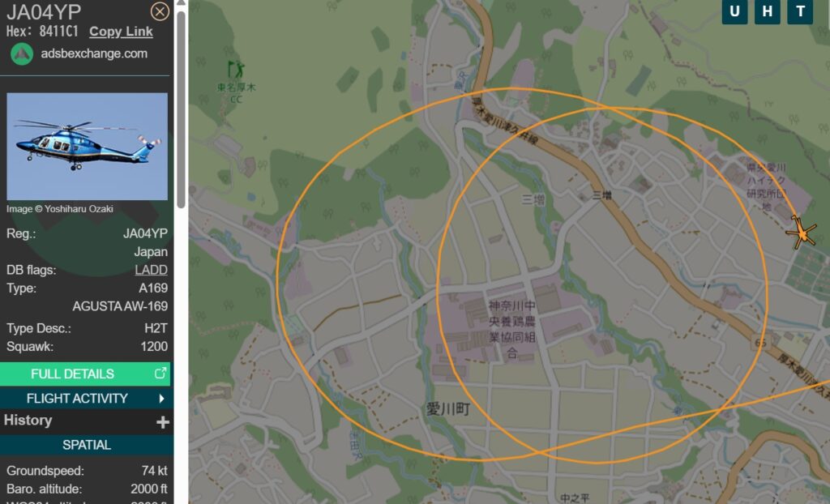Click the golf course icon on map

click(236, 70)
